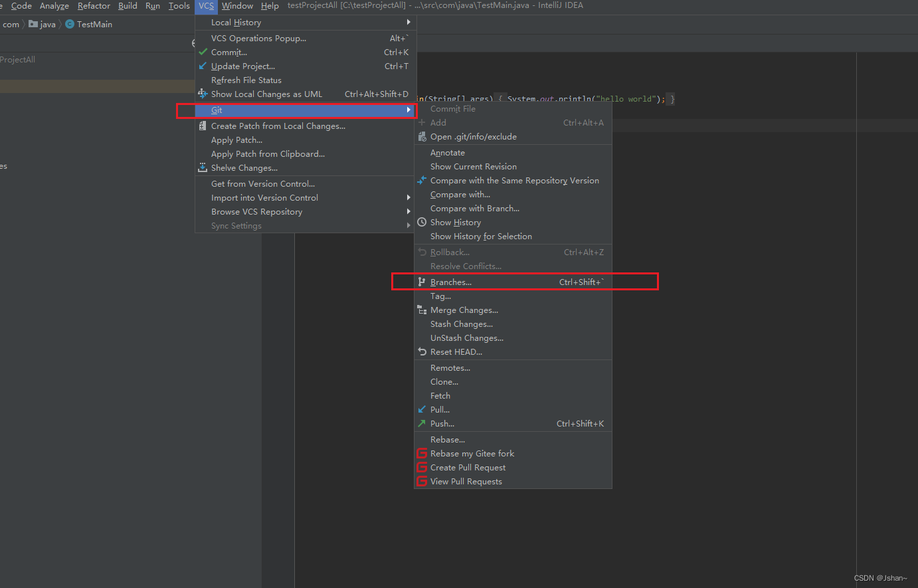Screen dimensions: 918x588
Task: Open Remotes... dialog entry
Action: pos(513,367)
